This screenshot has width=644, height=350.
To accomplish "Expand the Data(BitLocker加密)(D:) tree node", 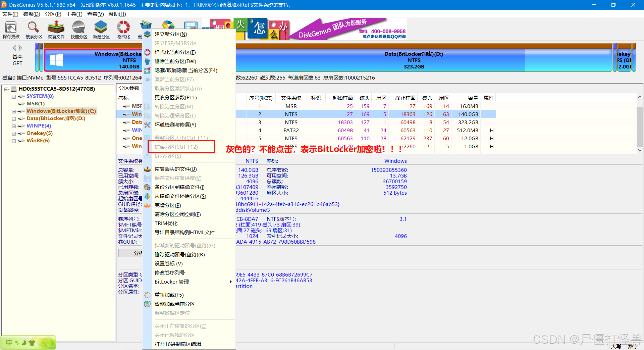I will [14, 118].
